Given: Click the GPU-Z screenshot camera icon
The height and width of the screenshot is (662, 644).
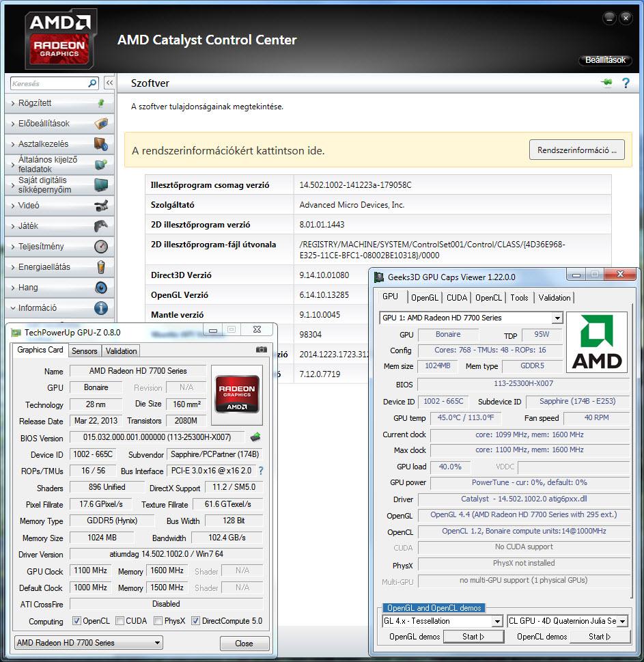Looking at the screenshot, I should point(262,350).
